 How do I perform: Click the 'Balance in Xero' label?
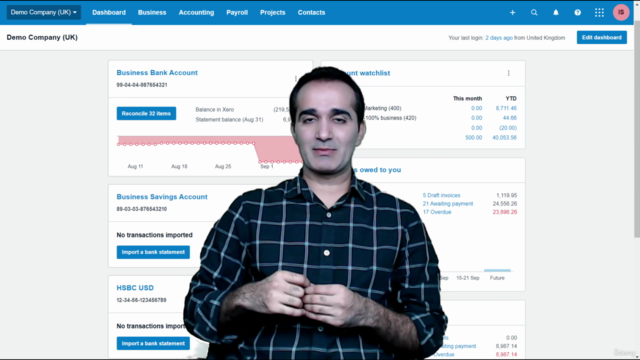tap(215, 110)
